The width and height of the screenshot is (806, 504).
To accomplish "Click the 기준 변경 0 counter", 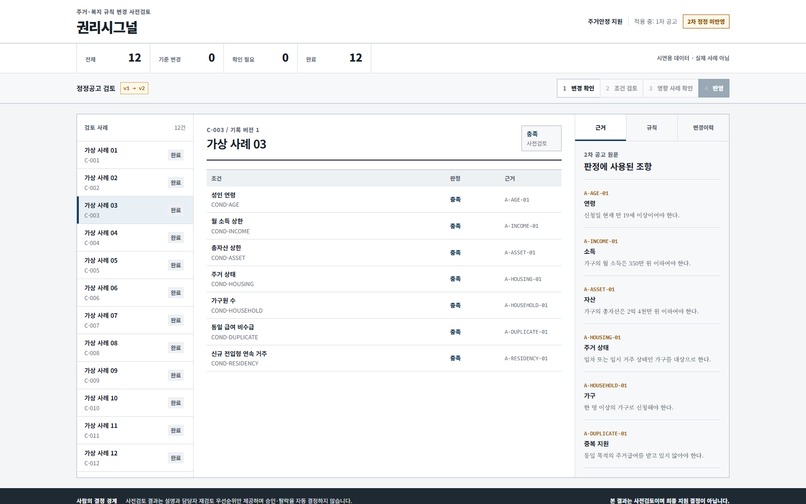I will [x=187, y=58].
